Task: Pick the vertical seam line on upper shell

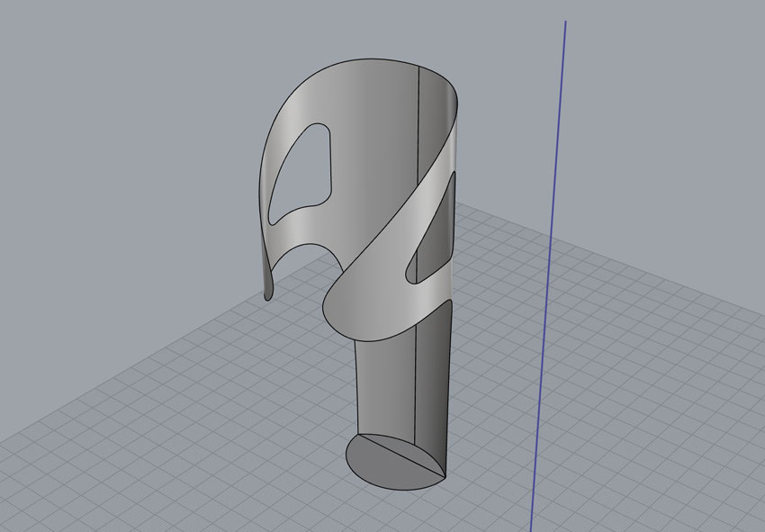Action: pyautogui.click(x=418, y=124)
